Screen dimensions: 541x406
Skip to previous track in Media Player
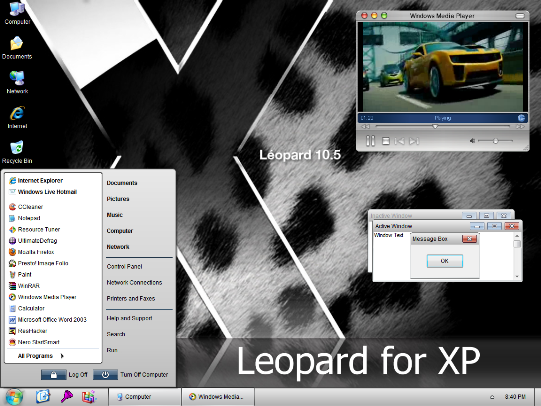[x=400, y=141]
